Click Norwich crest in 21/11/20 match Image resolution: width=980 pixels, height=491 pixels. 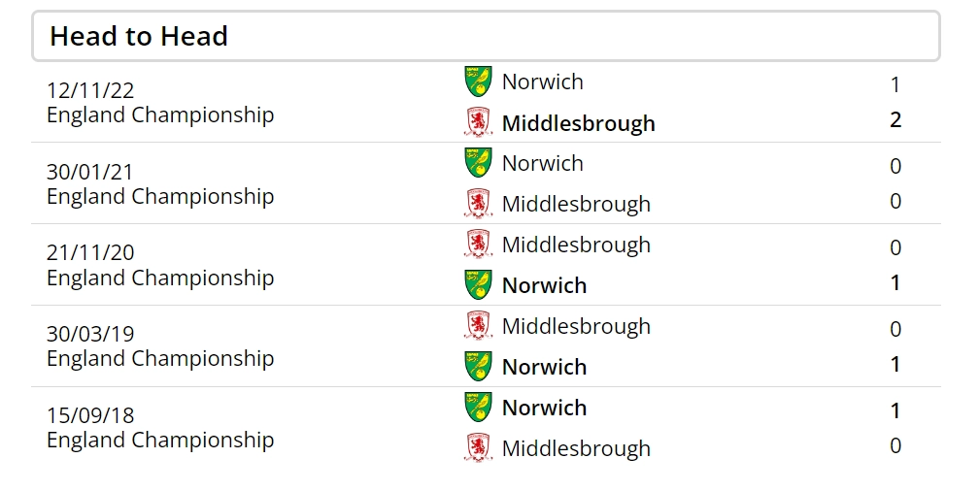pyautogui.click(x=478, y=285)
